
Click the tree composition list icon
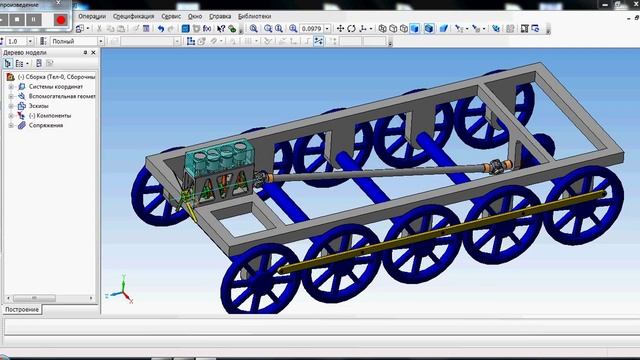(x=19, y=64)
